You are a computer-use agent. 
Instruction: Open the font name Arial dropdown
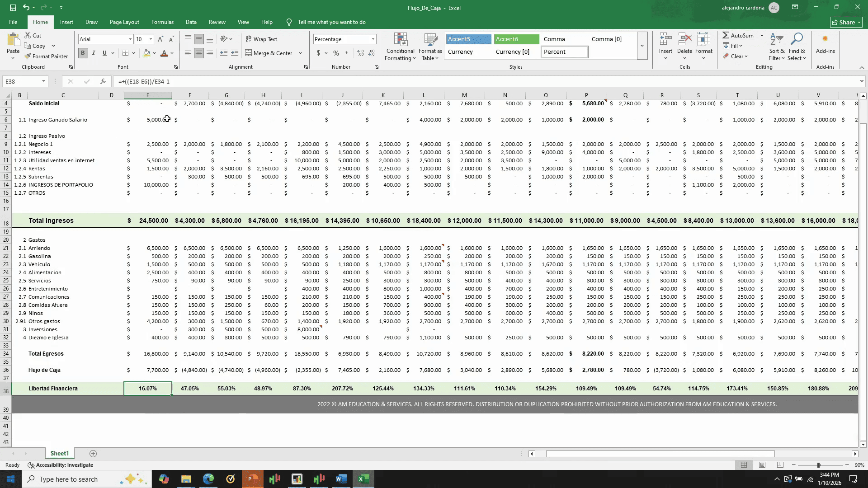click(x=130, y=39)
